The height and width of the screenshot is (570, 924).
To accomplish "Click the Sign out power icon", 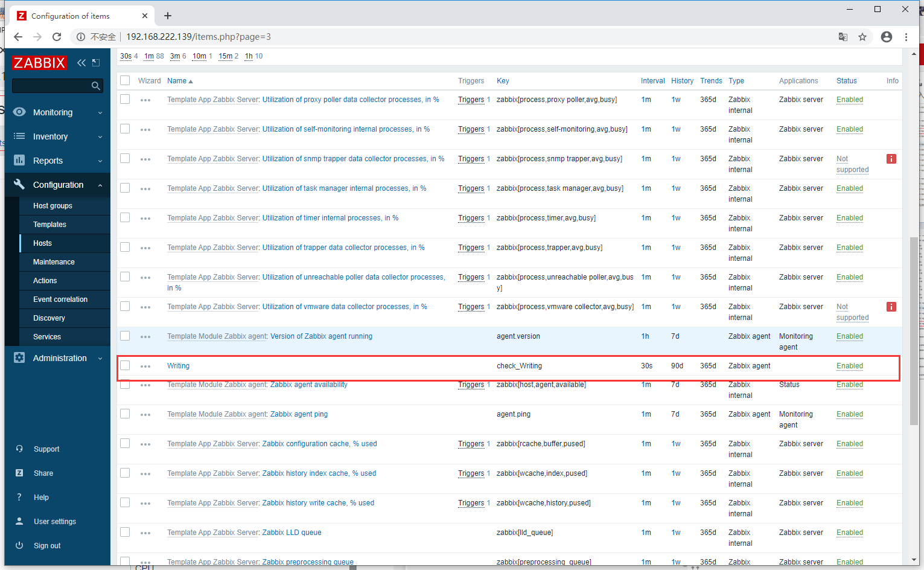I will click(x=19, y=545).
